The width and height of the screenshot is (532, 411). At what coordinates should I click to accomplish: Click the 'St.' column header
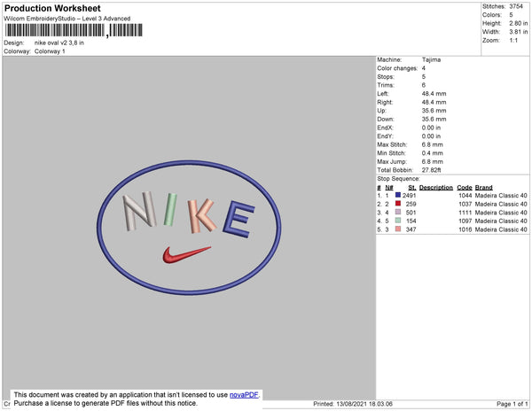(412, 188)
